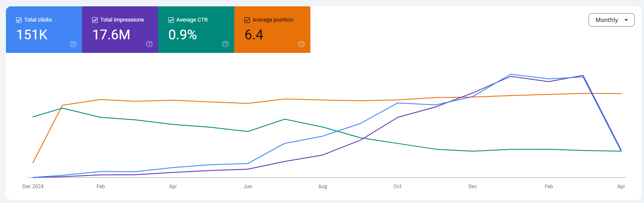Select the 151K total clicks value
This screenshot has height=203, width=644.
click(32, 35)
